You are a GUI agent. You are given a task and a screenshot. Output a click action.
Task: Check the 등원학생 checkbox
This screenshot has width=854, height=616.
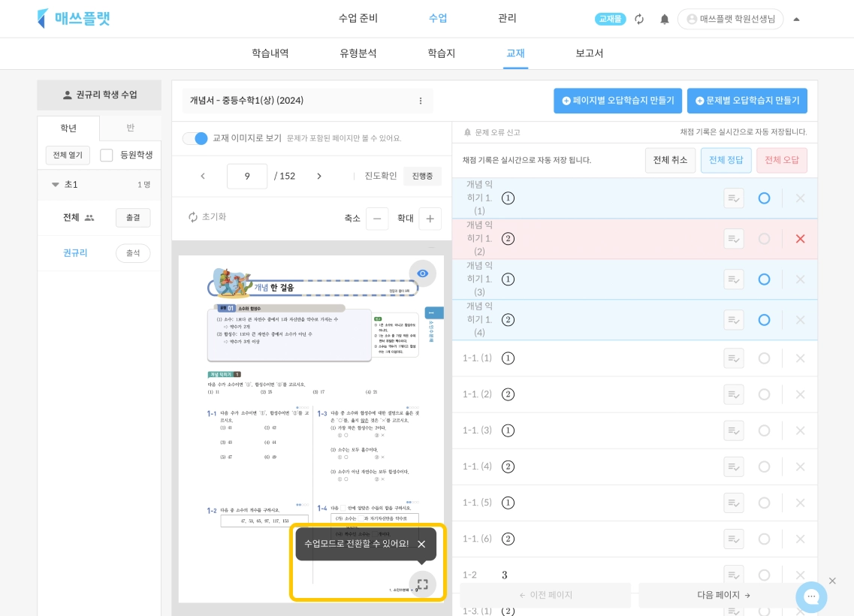point(106,156)
